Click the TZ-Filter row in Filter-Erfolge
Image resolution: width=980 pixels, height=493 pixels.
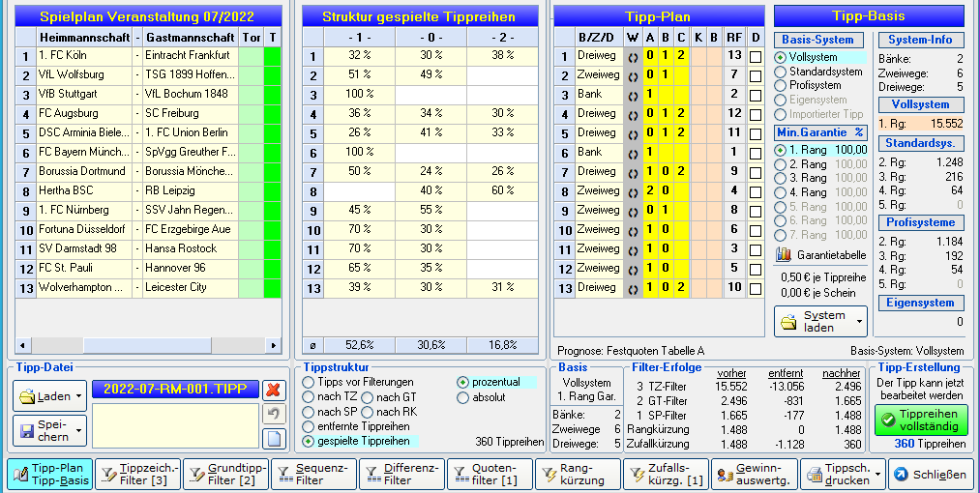click(744, 387)
